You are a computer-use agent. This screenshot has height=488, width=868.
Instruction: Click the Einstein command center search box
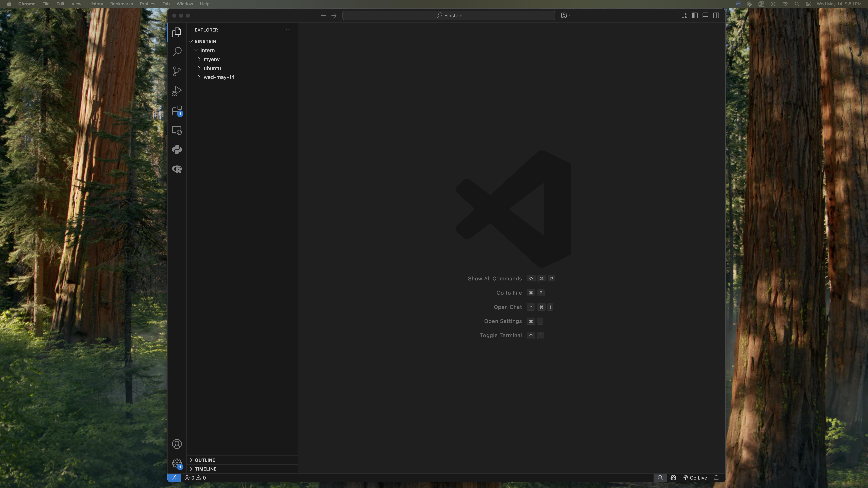pos(449,15)
